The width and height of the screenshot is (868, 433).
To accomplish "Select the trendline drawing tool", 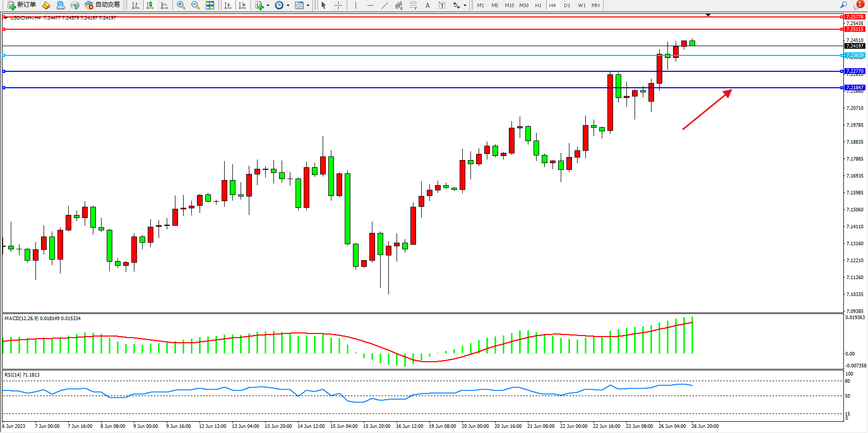I will 385,5.
